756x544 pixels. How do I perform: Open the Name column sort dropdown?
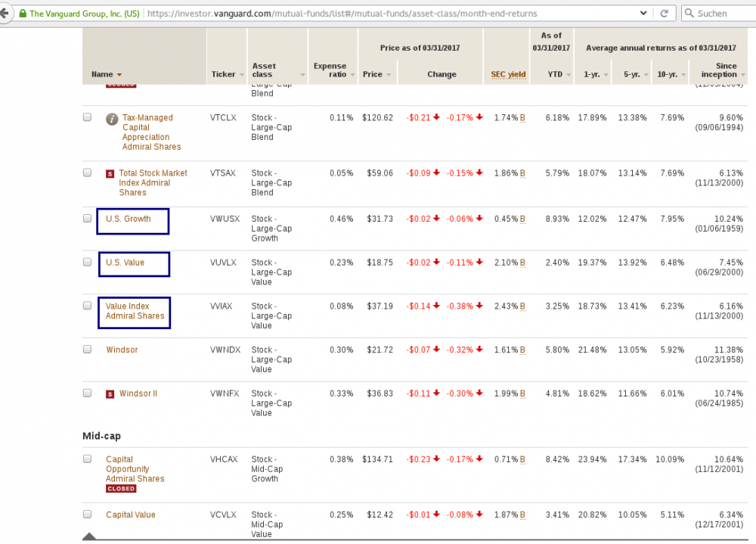click(118, 74)
